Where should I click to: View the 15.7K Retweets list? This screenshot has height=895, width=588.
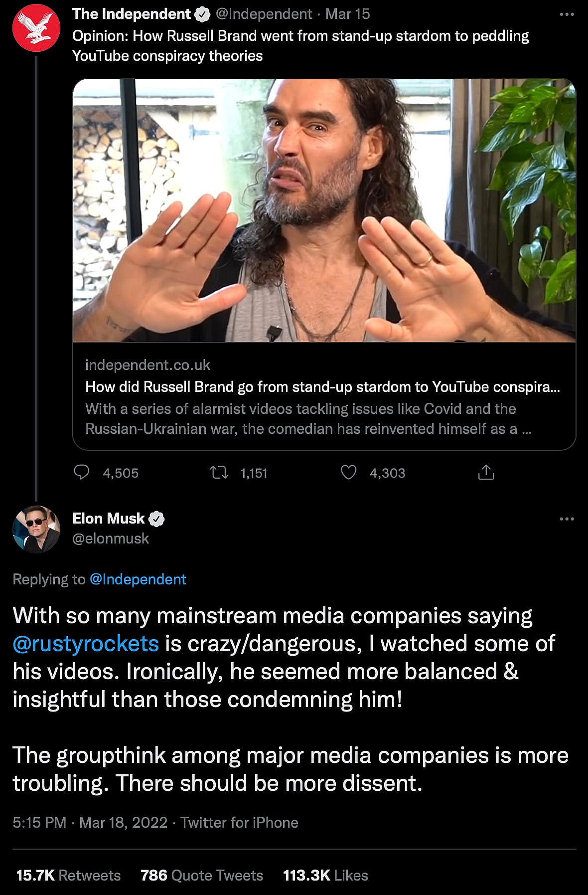[x=68, y=875]
